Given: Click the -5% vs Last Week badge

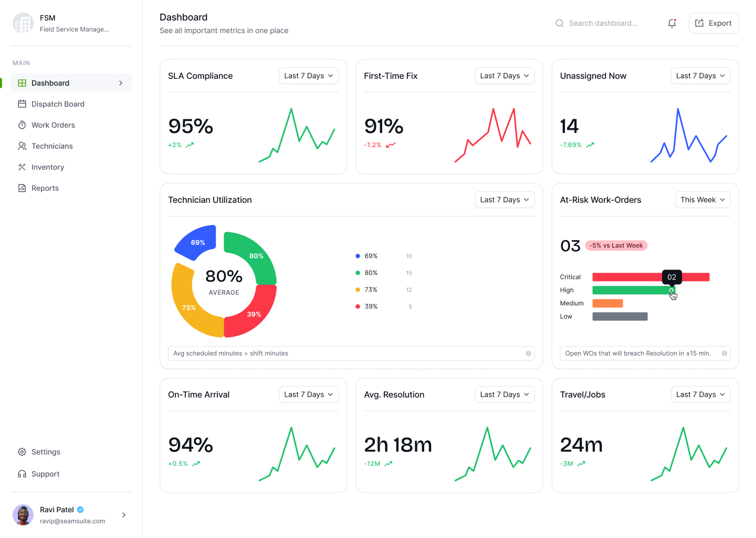Looking at the screenshot, I should (x=616, y=245).
